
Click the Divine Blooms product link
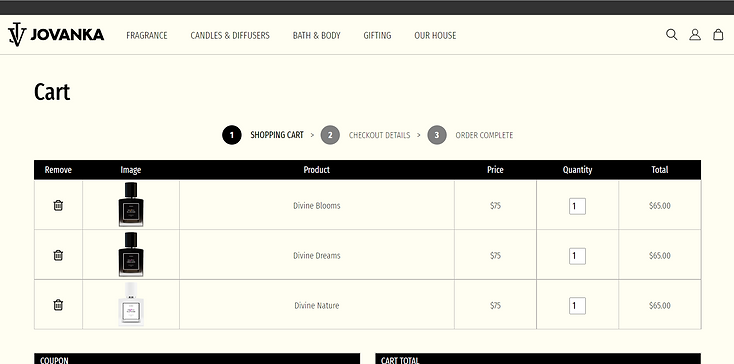316,206
